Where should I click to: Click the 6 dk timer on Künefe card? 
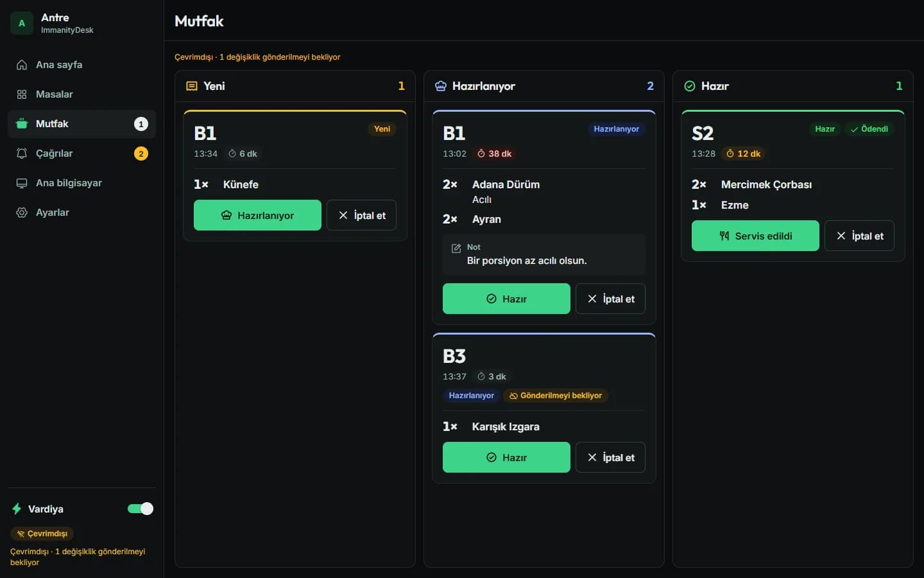coord(243,153)
